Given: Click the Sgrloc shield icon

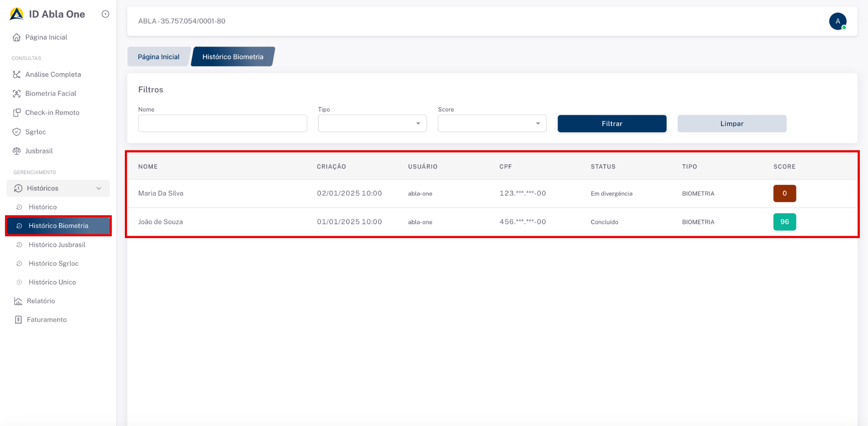Looking at the screenshot, I should [x=17, y=132].
